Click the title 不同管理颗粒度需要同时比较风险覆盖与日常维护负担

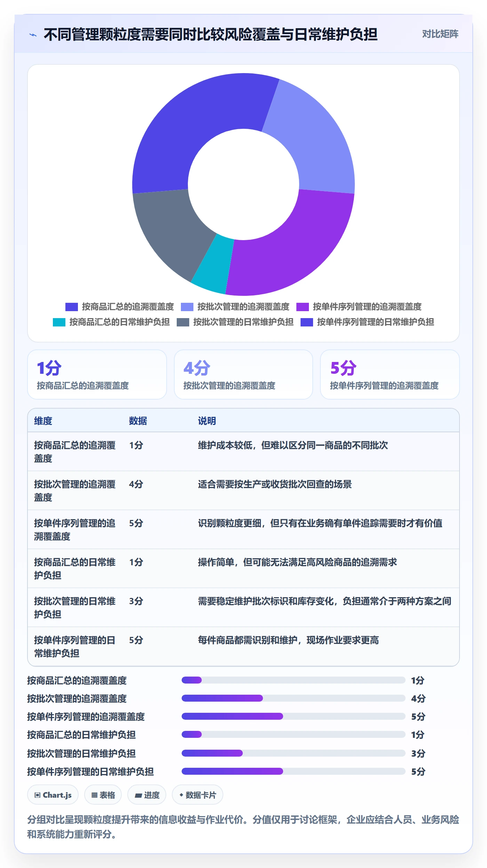pos(211,34)
